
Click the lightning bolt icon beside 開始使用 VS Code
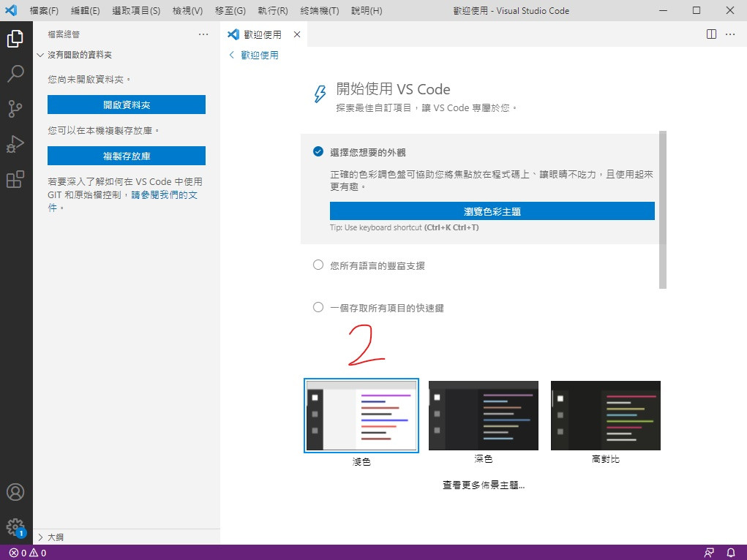coord(320,94)
